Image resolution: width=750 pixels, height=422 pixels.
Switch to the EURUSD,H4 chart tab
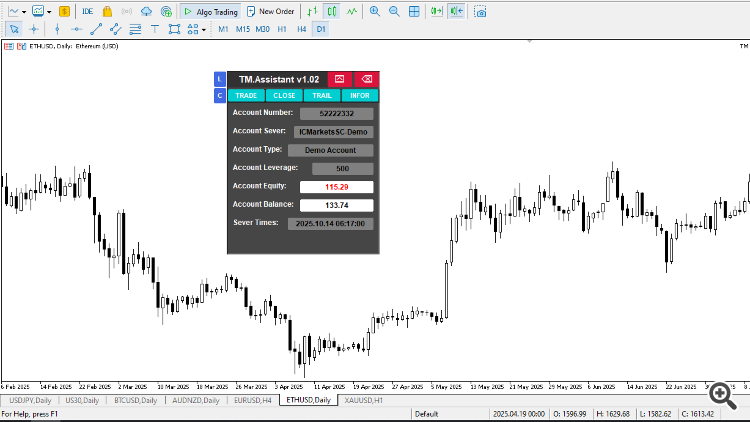click(x=253, y=400)
